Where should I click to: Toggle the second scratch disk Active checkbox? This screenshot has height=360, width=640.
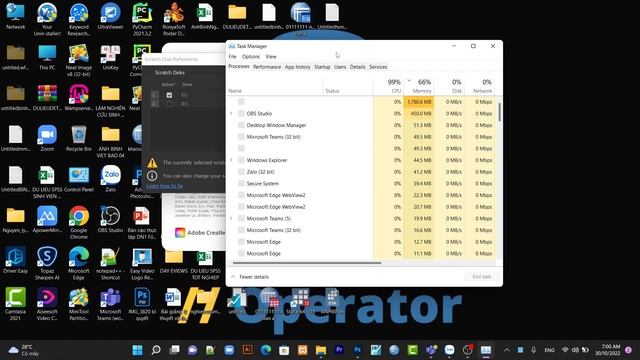coord(169,104)
